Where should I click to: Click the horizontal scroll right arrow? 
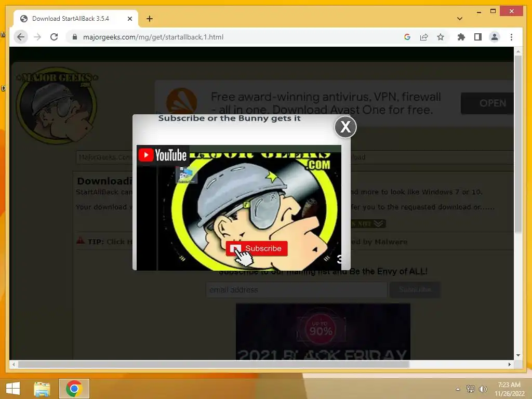tap(510, 364)
